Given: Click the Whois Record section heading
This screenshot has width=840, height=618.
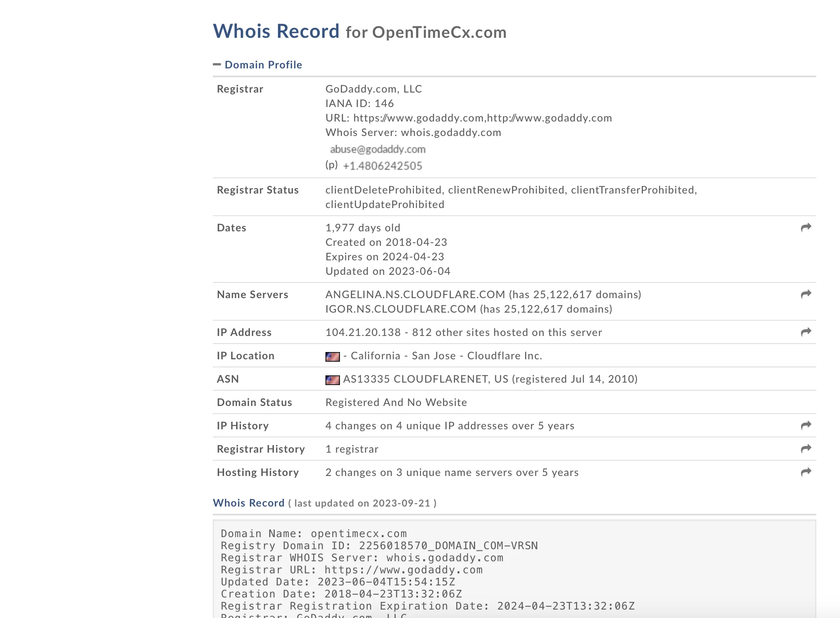Looking at the screenshot, I should click(x=249, y=503).
